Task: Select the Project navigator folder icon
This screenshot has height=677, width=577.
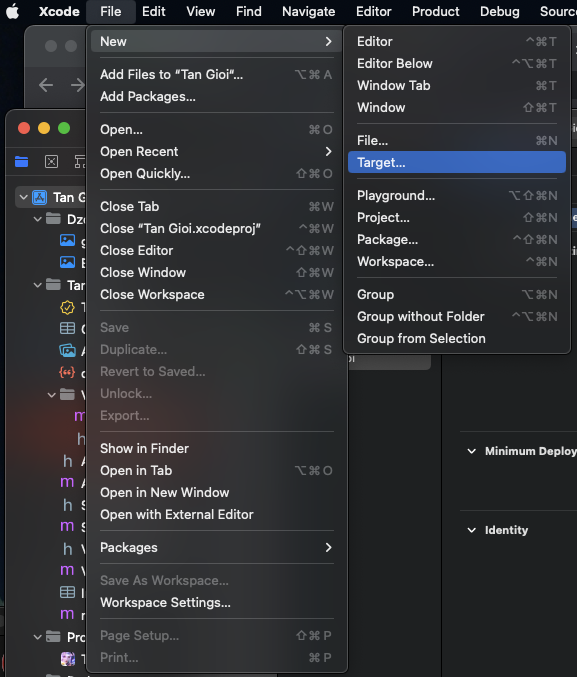Action: tap(22, 161)
